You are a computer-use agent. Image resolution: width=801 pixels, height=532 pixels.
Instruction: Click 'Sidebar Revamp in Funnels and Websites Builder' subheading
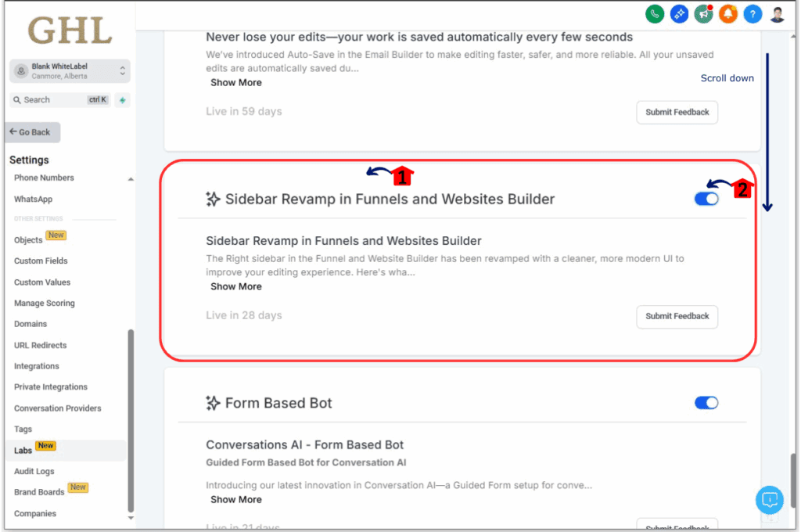(x=344, y=241)
